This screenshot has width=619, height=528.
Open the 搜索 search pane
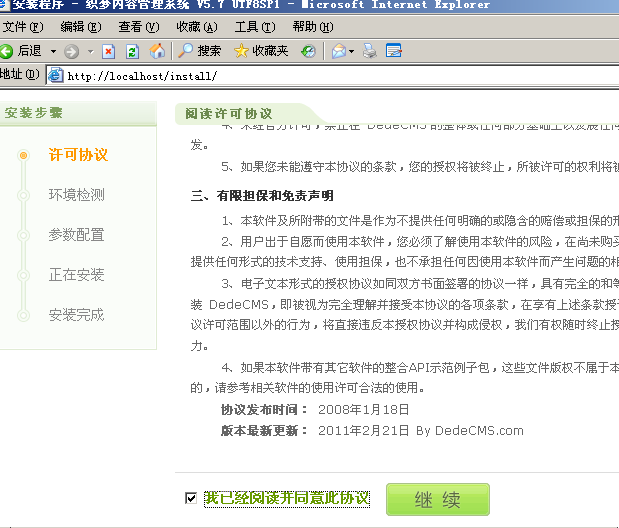[199, 51]
